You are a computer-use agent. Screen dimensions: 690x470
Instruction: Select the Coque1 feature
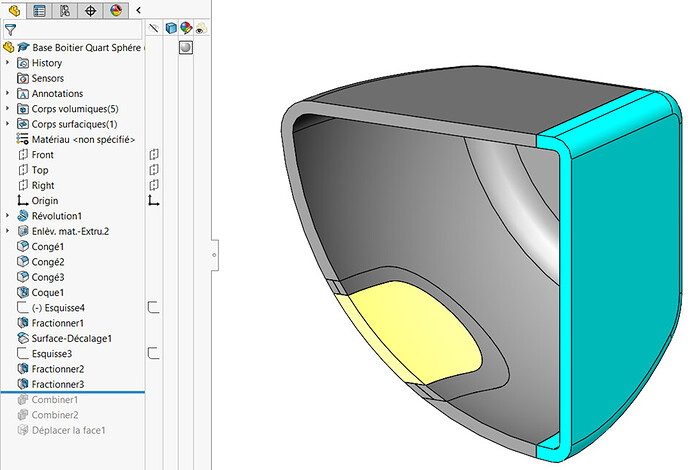47,292
